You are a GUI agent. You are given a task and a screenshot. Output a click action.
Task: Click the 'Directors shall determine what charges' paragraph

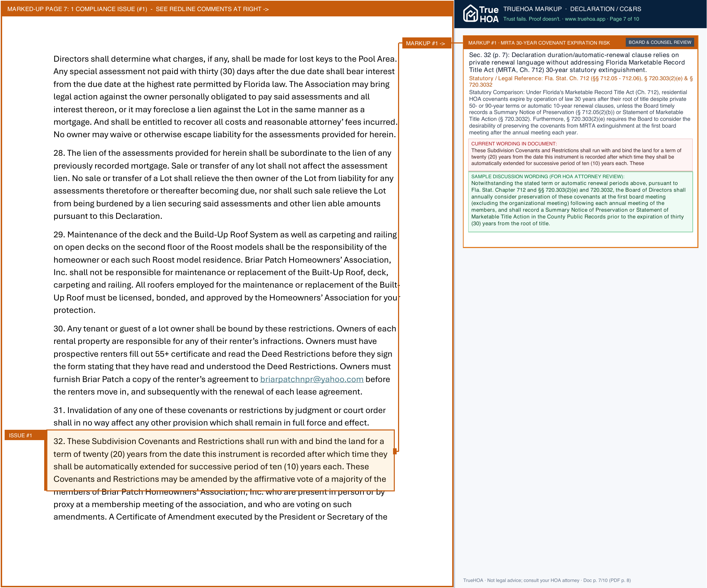[226, 97]
